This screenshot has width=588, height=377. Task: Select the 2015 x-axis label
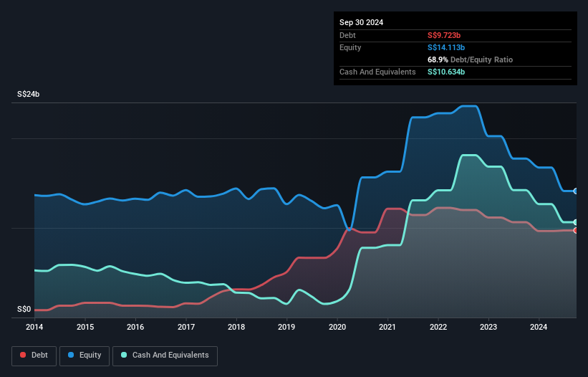[x=85, y=327]
